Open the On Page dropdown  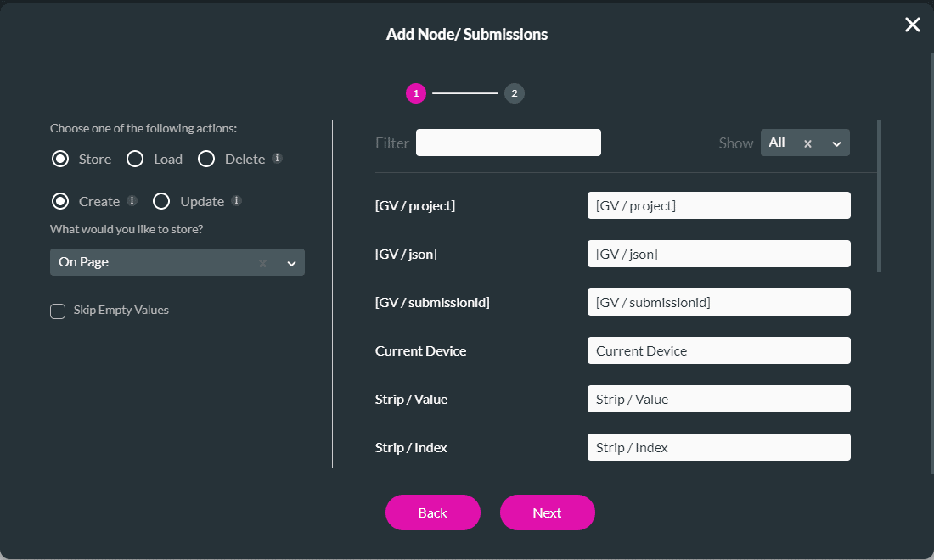(x=291, y=262)
